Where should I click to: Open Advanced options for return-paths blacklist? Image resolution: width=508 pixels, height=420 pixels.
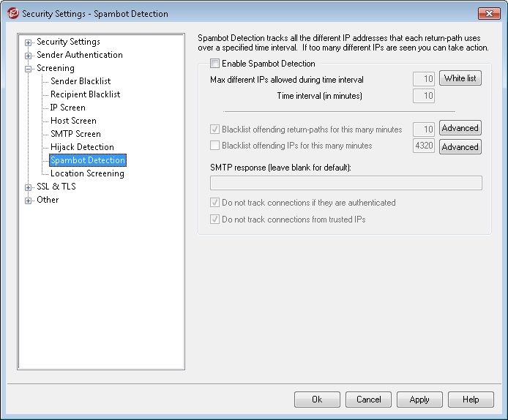tap(460, 128)
